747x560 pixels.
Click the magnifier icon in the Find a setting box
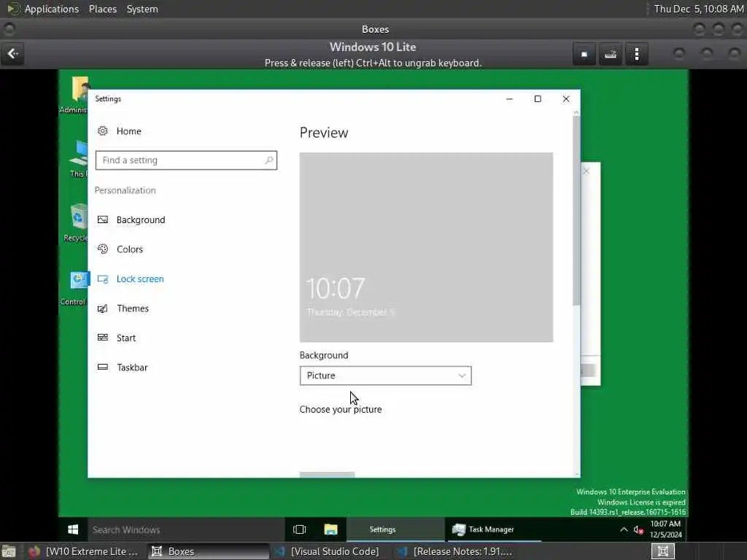pyautogui.click(x=268, y=160)
